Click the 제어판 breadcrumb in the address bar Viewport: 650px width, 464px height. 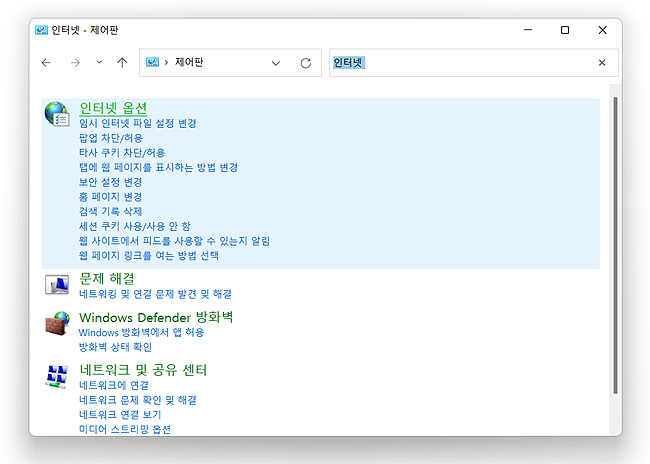[x=189, y=62]
